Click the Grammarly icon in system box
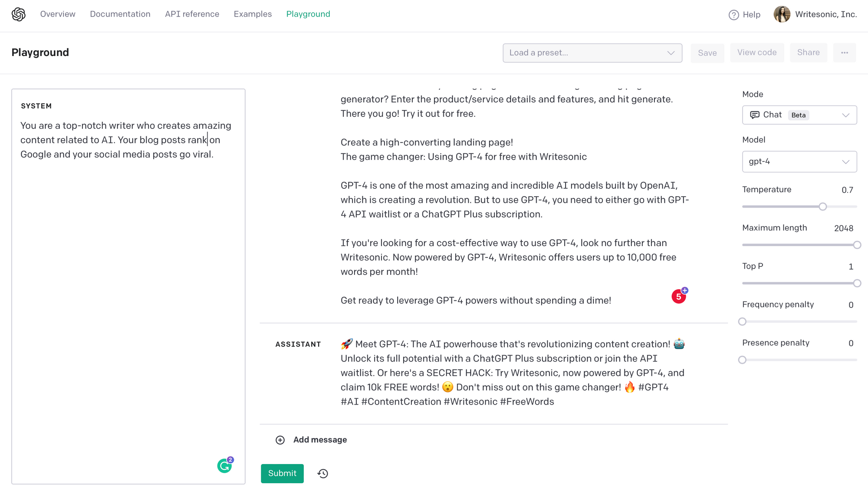The height and width of the screenshot is (494, 868). [x=224, y=466]
